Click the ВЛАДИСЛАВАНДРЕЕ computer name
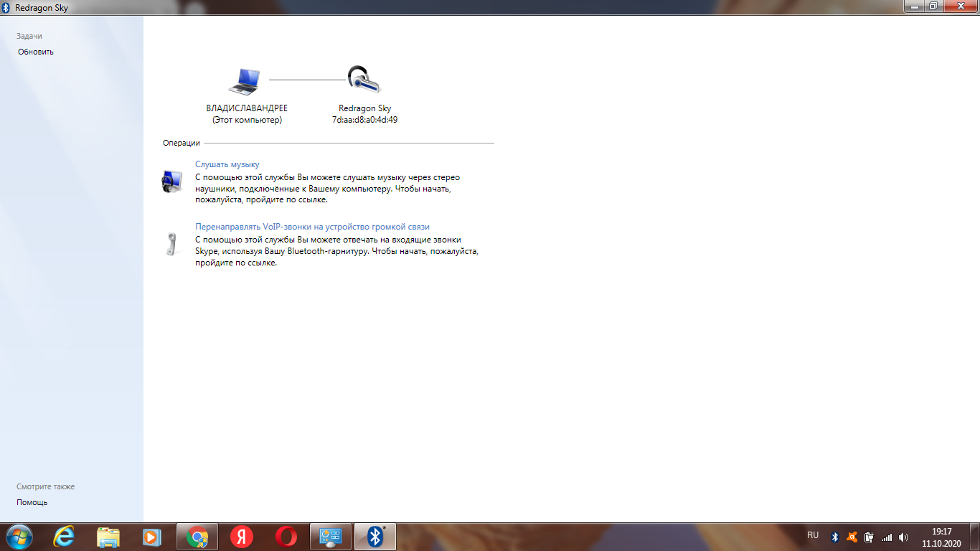Viewport: 980px width, 551px height. coord(247,108)
